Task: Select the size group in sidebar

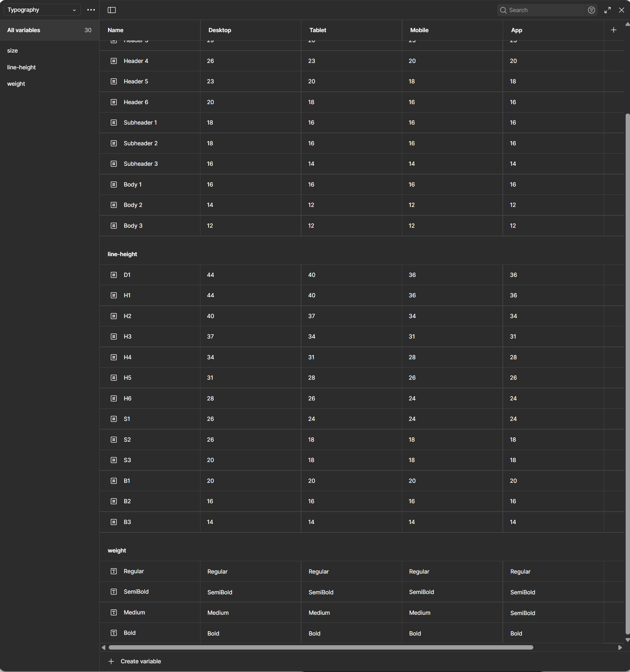Action: point(12,51)
